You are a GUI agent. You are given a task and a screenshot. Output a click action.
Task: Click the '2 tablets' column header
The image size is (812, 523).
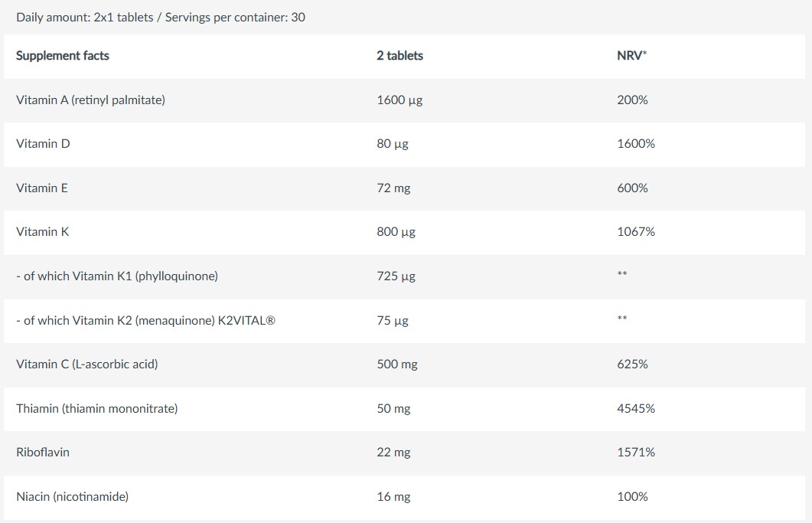pyautogui.click(x=399, y=56)
